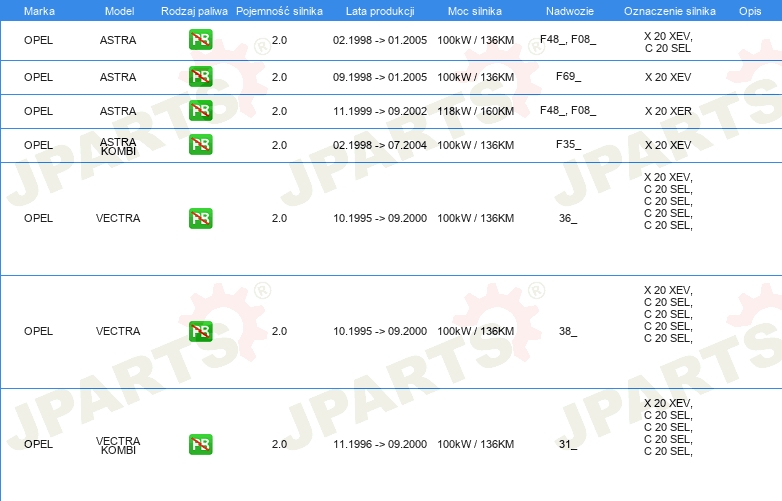Image resolution: width=782 pixels, height=501 pixels.
Task: Select the Marka column header
Action: point(39,11)
